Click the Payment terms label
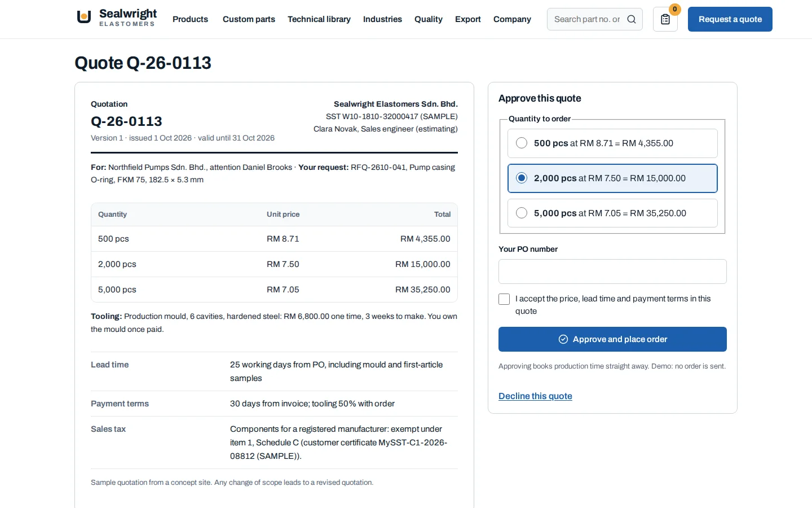Screen dimensions: 812x508 [120, 404]
